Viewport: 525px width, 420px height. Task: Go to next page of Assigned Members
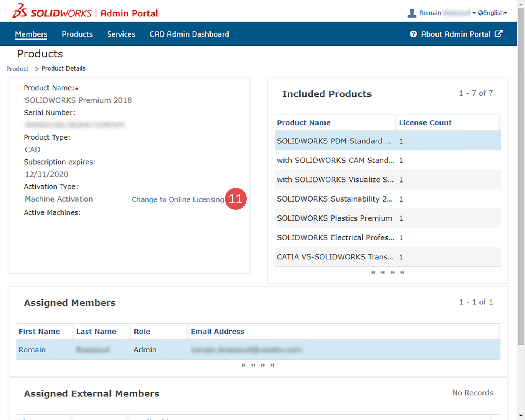[x=263, y=365]
